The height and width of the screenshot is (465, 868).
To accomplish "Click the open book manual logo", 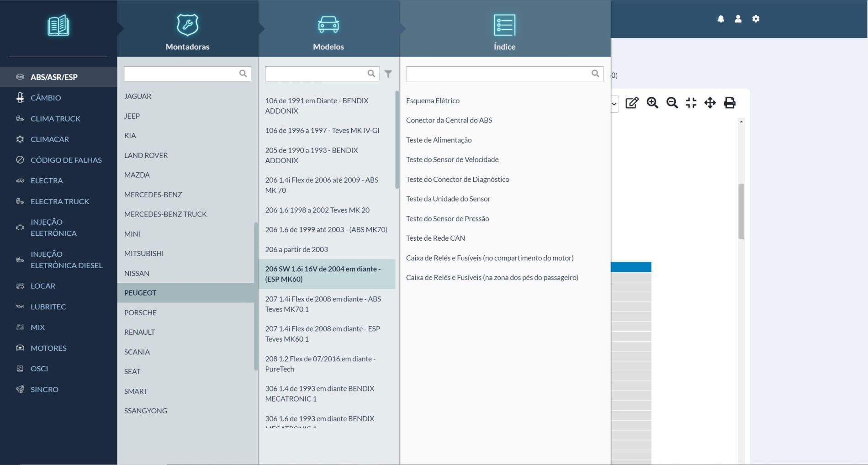I will [x=58, y=26].
